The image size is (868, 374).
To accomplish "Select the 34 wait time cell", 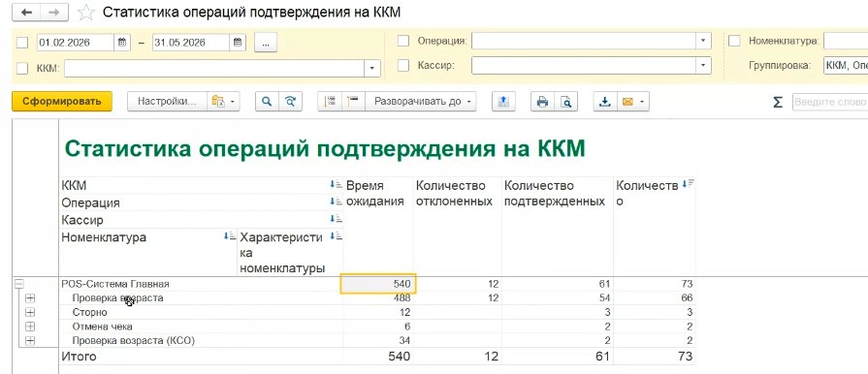I will tap(378, 340).
